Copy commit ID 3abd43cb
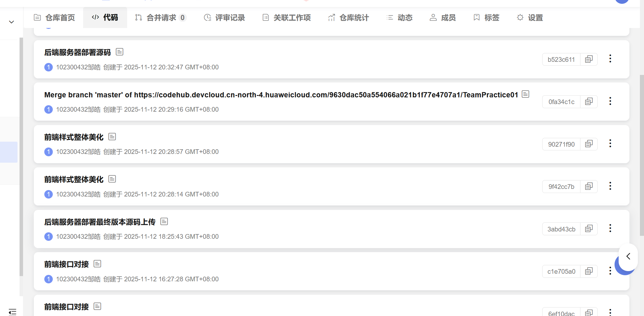The image size is (644, 316). pyautogui.click(x=589, y=229)
